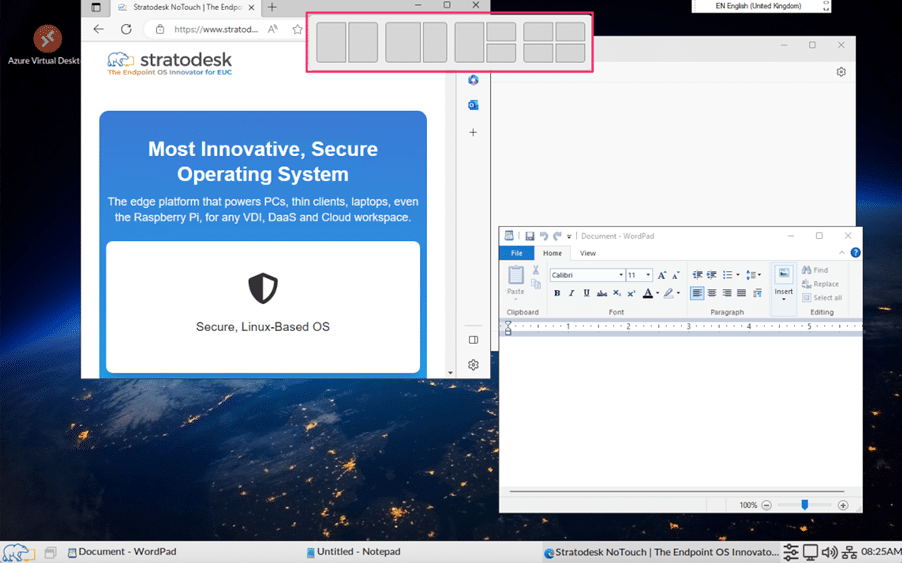Add page to favorites star icon
Viewport: 902px width, 563px height.
point(297,29)
